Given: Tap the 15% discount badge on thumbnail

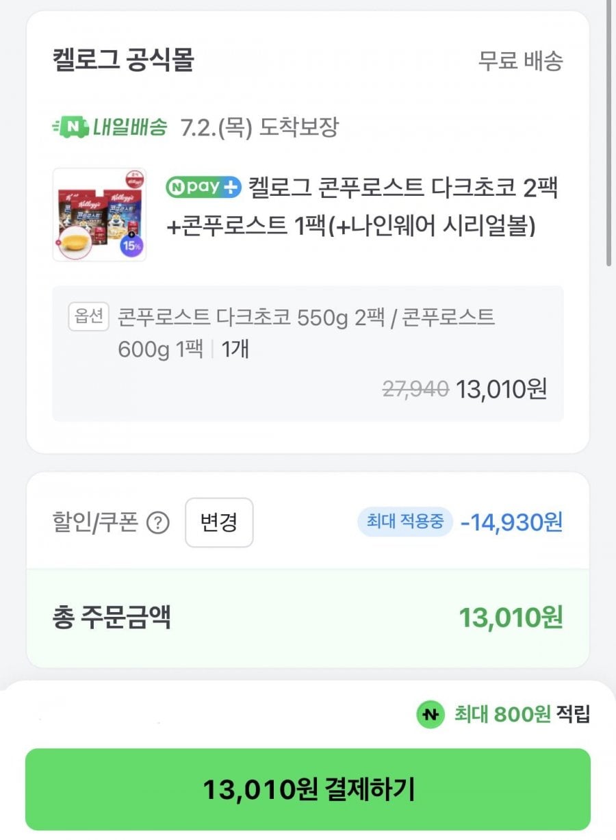Looking at the screenshot, I should click(x=129, y=245).
